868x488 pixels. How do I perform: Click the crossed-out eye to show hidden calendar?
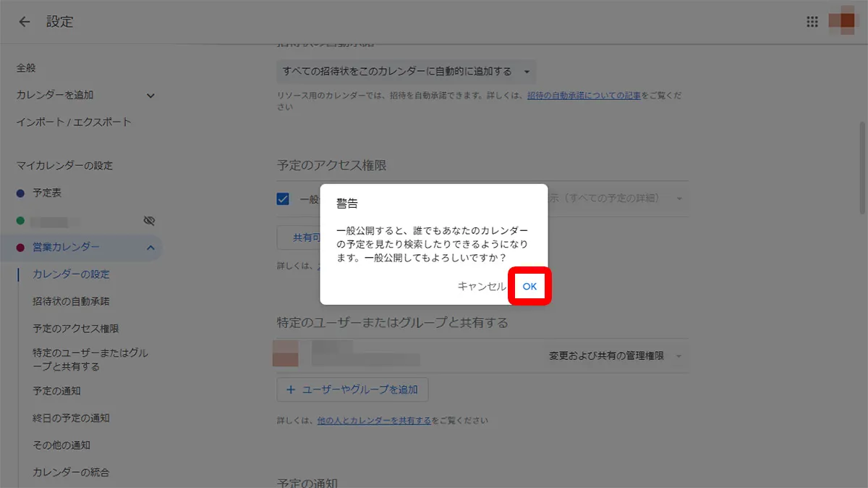click(x=149, y=220)
